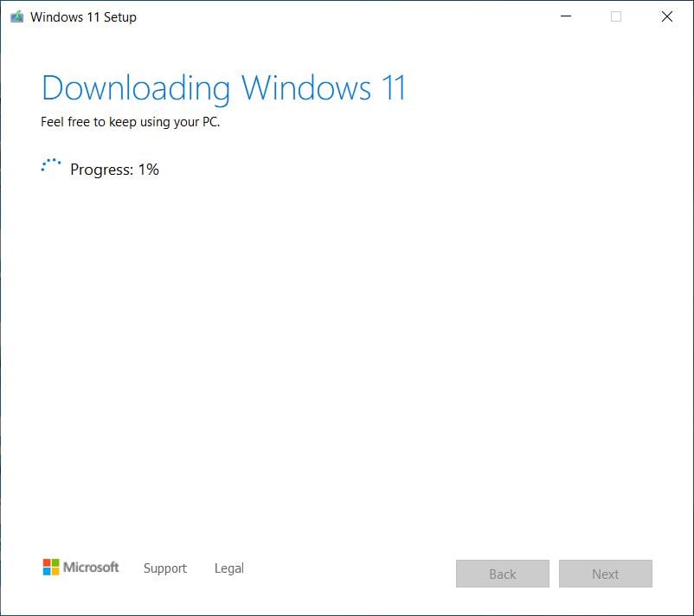Click "Feel free to keep using your PC."

point(130,122)
